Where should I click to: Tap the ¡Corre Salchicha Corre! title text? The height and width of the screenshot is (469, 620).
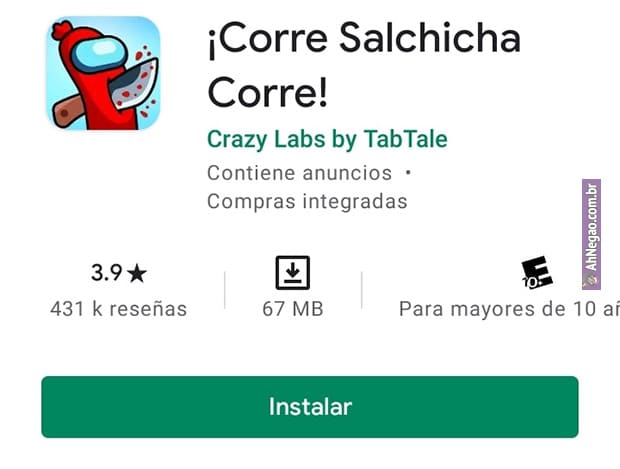click(364, 65)
